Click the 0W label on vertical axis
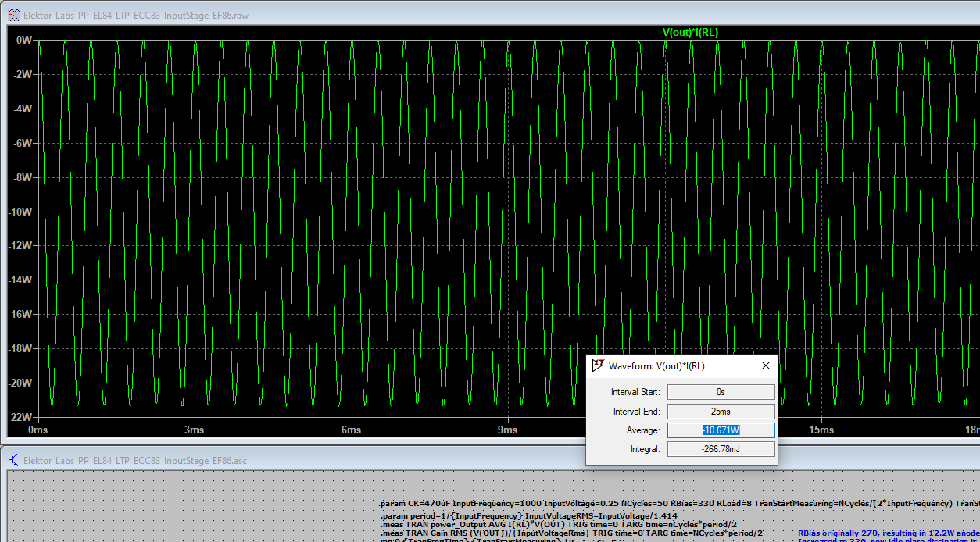Viewport: 980px width, 542px height. click(x=24, y=40)
